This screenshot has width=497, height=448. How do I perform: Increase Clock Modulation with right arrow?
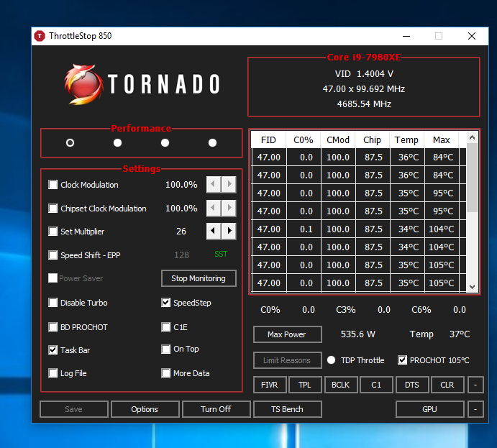pos(229,184)
